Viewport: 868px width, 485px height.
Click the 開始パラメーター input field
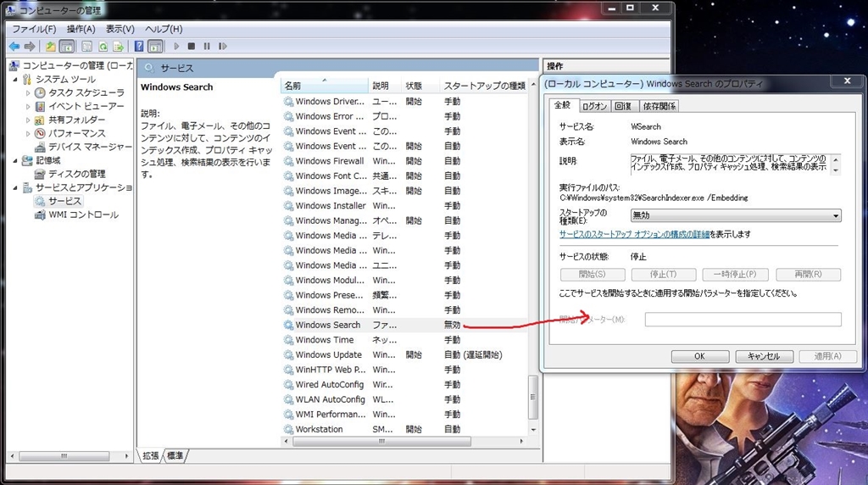[743, 320]
